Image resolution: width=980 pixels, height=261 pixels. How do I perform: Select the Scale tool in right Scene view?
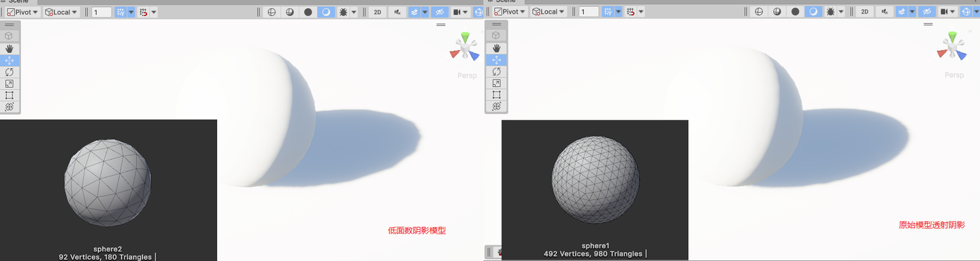click(496, 83)
